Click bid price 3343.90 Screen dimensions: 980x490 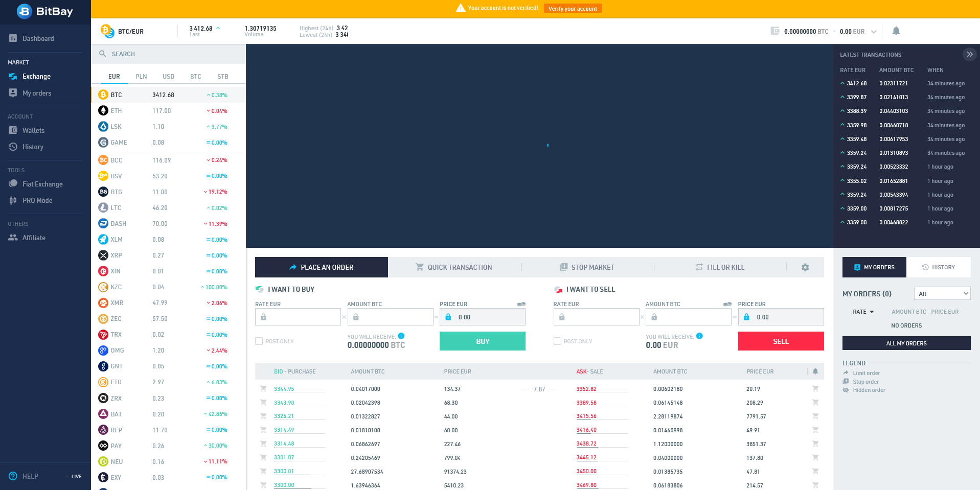pos(284,403)
